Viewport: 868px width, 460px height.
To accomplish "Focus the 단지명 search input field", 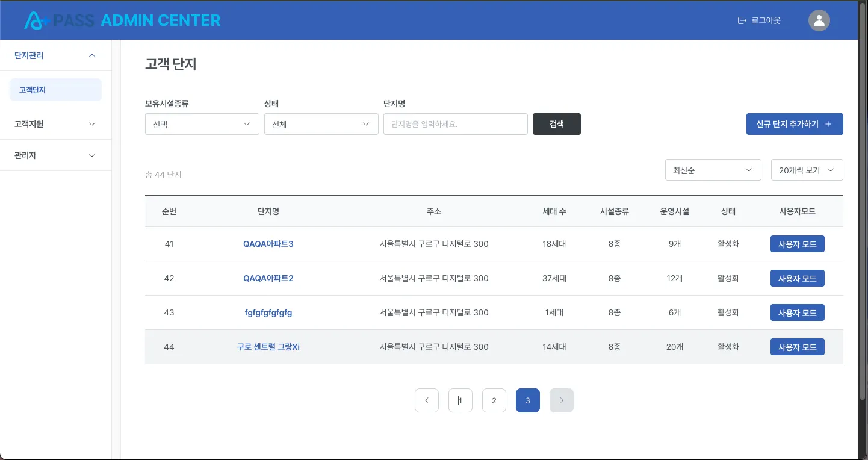I will [456, 124].
